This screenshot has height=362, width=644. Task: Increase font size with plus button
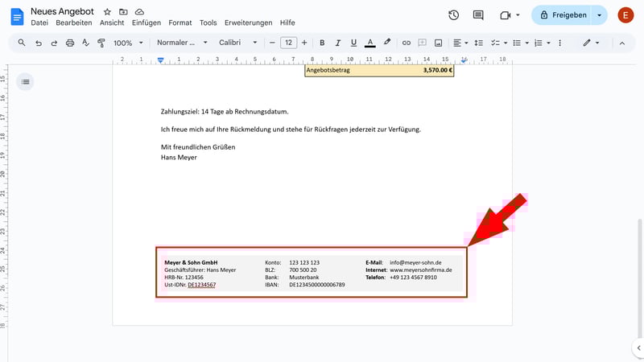click(304, 43)
